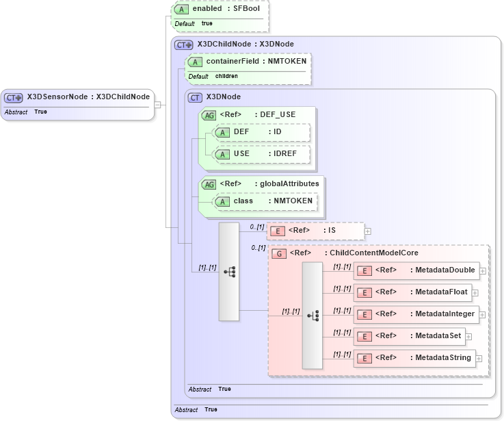
Task: Expand the MetadataSet element
Action: pyautogui.click(x=468, y=337)
